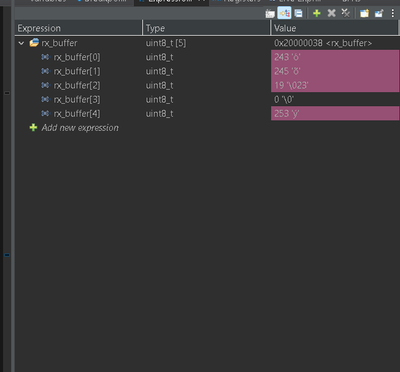Image resolution: width=400 pixels, height=372 pixels.
Task: Click the uint8_t type of rx_buffer[4]
Action: [159, 114]
